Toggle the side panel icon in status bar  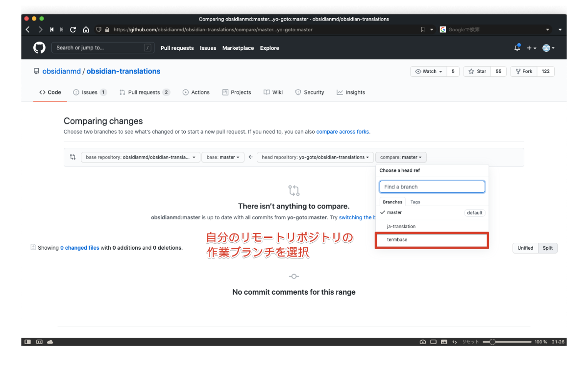coord(28,342)
